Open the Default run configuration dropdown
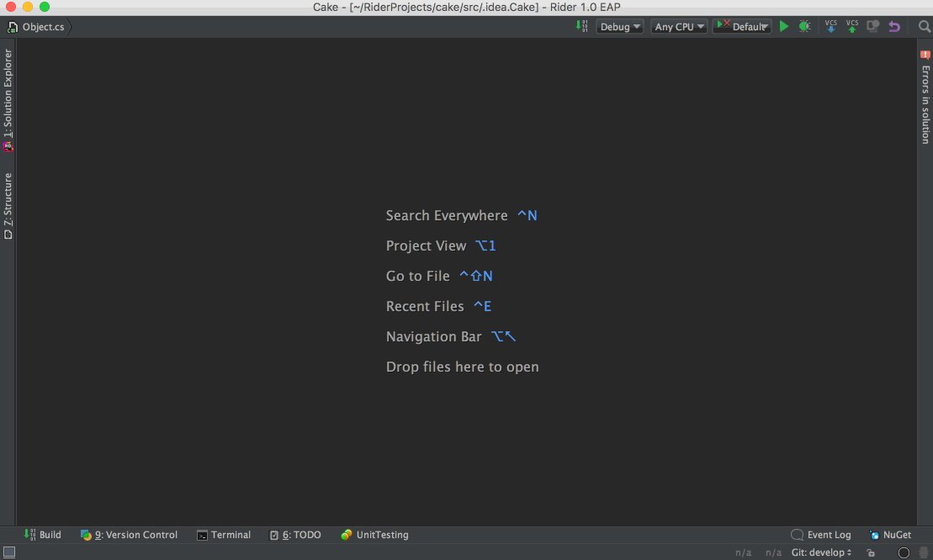 [x=742, y=27]
